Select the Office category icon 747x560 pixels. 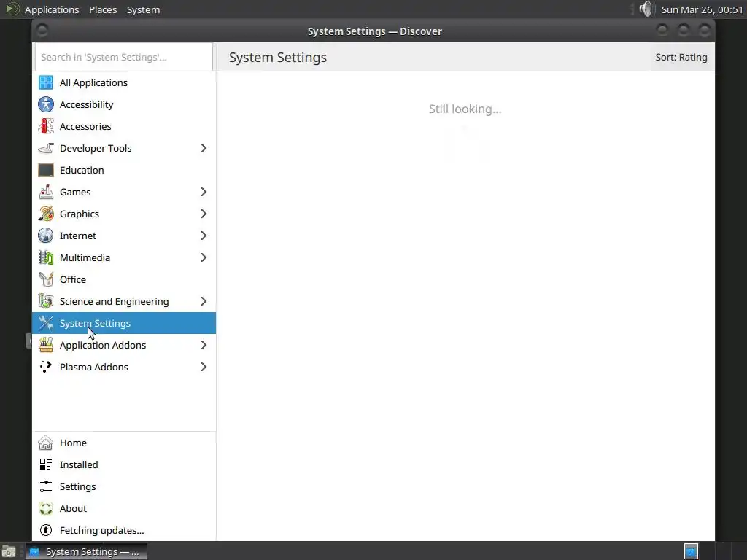[46, 279]
